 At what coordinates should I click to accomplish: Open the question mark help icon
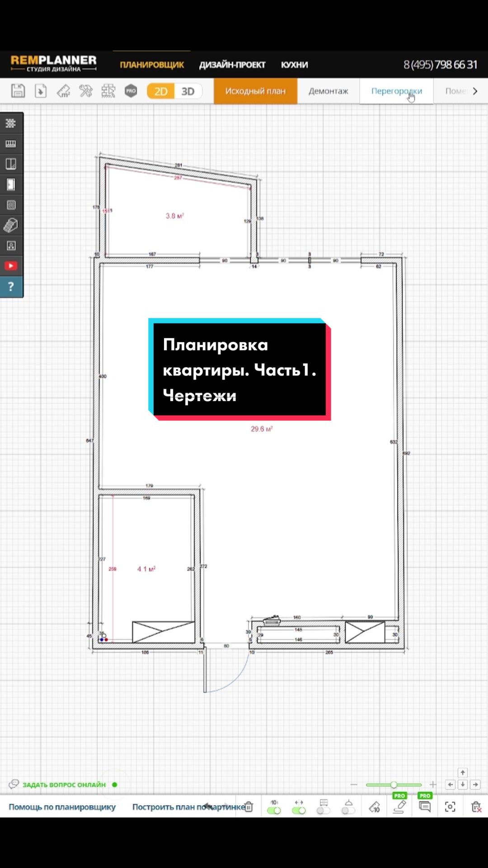point(11,287)
